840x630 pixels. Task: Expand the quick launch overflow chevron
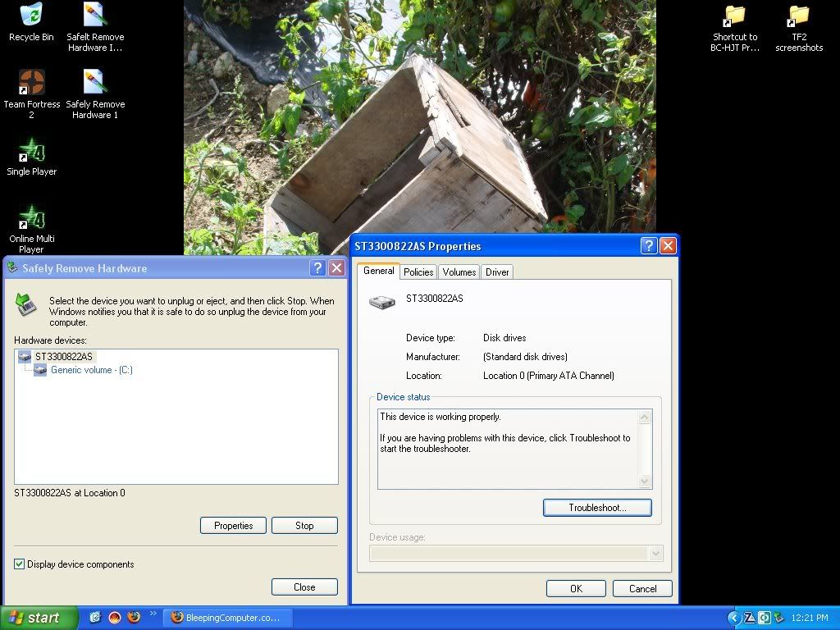click(x=153, y=614)
